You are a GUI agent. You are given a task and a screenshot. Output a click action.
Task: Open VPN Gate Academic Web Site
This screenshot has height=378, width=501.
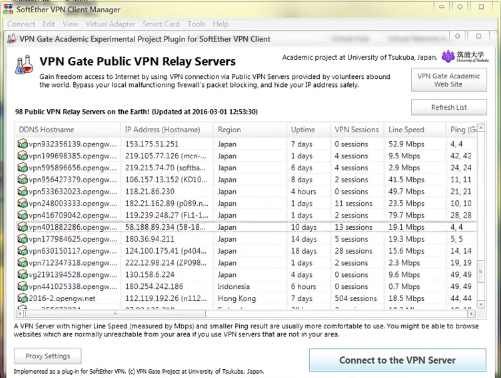[x=449, y=80]
